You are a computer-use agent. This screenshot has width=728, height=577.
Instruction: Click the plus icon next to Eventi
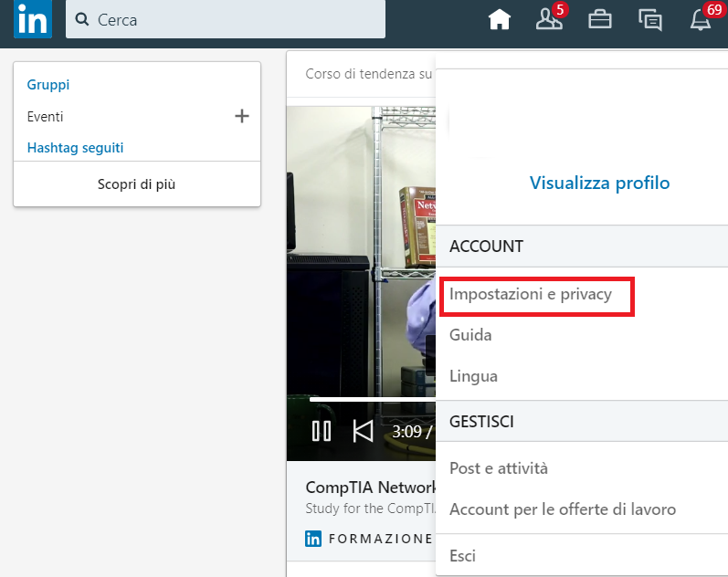point(241,116)
